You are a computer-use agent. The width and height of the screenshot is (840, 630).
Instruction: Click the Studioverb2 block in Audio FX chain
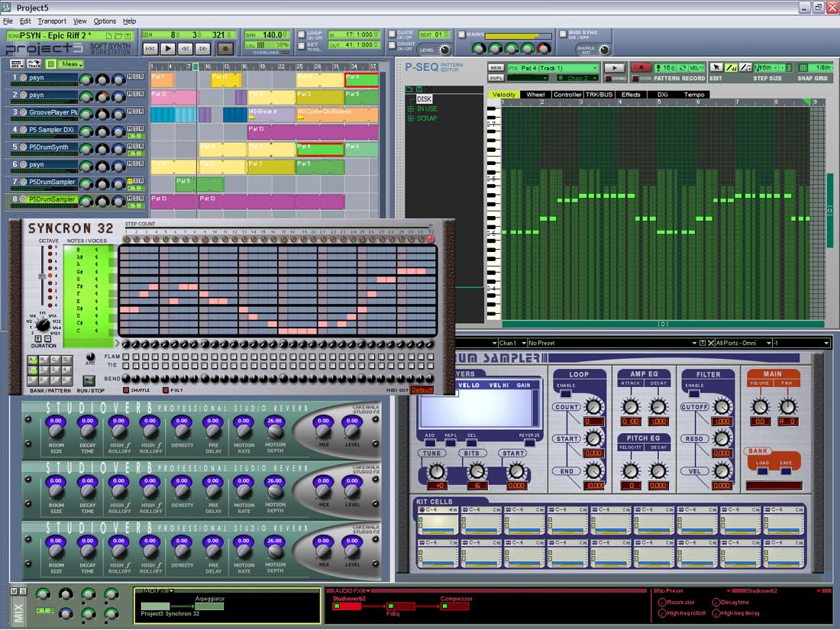(347, 606)
